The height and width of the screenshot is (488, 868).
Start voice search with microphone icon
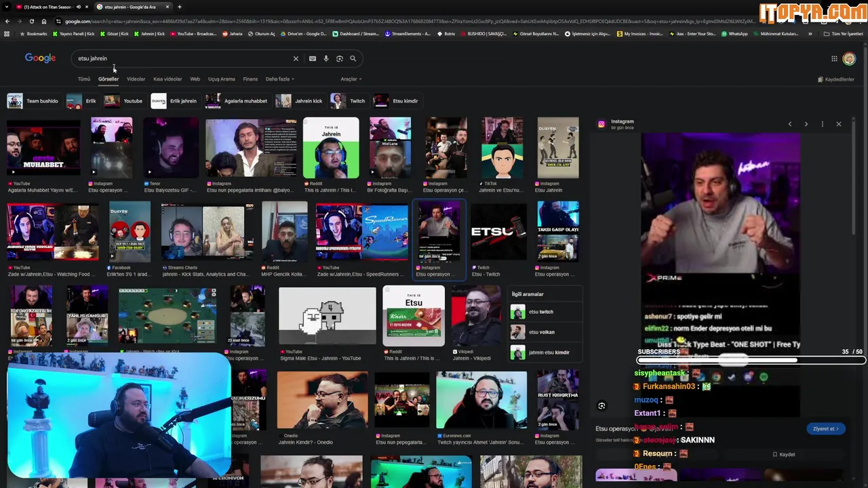(326, 58)
